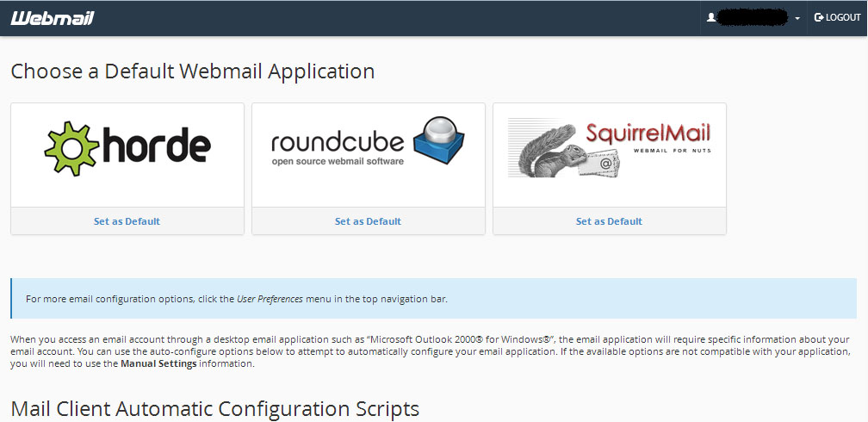Click the Webmail logo in header
Viewport: 868px width, 422px height.
(x=53, y=18)
